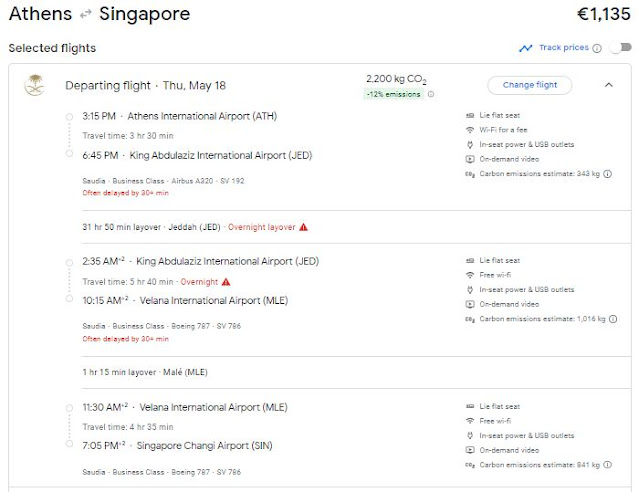Screen dimensions: 639x492
Task: Click Free wi-fi icon for MLE-SIN flight
Action: tap(470, 421)
